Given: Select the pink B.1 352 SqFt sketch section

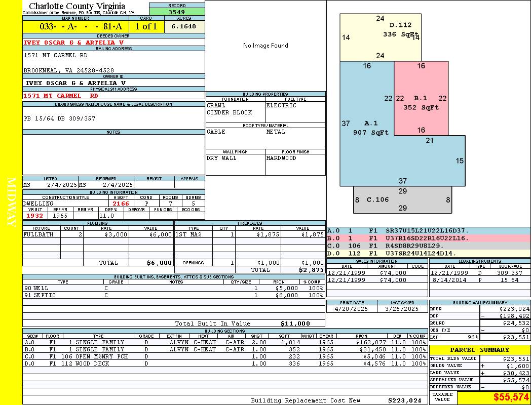Looking at the screenshot, I should [421, 98].
